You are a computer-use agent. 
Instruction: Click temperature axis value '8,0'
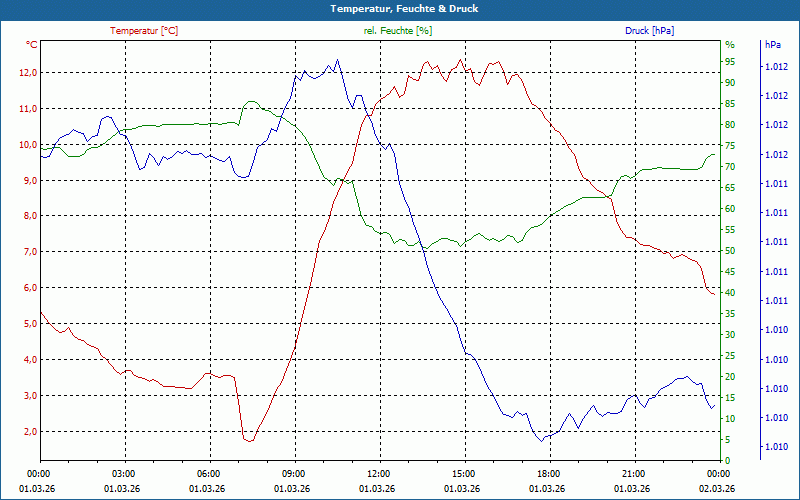coord(30,216)
